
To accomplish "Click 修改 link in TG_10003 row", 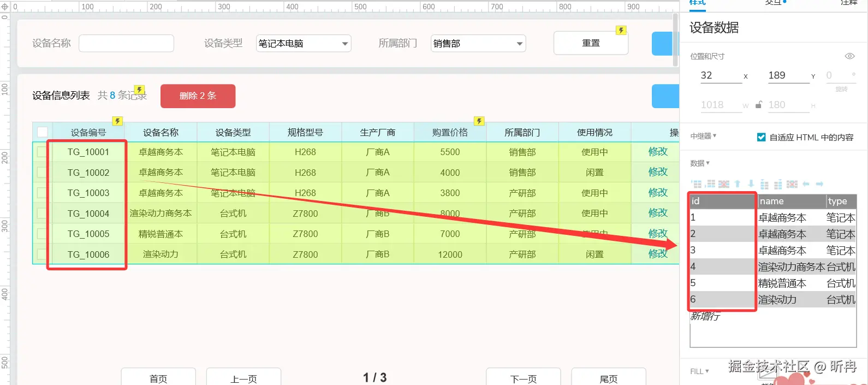I will tap(658, 193).
